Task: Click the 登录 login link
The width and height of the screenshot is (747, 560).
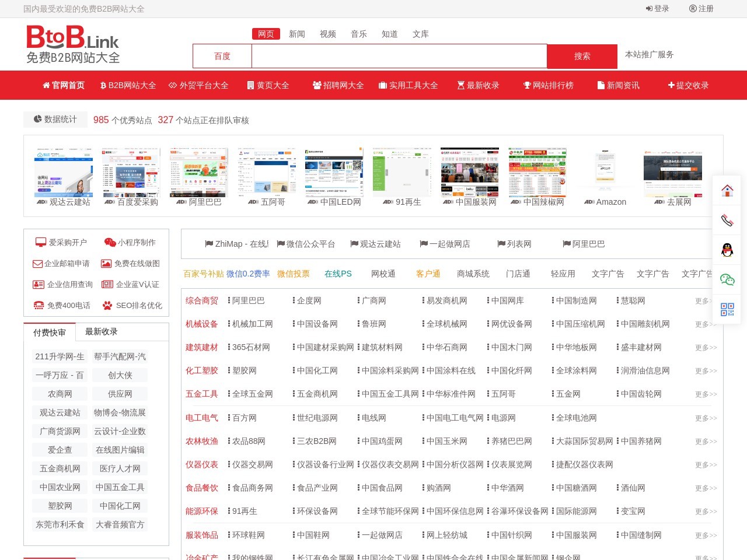Action: [658, 9]
